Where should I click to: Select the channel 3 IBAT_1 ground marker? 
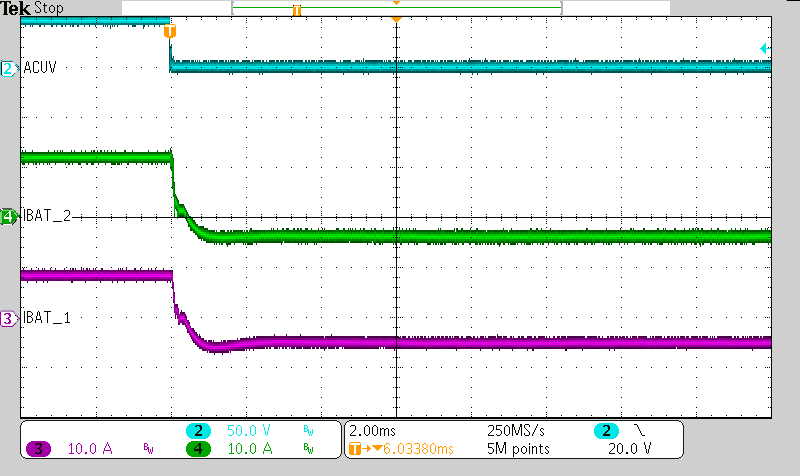8,318
